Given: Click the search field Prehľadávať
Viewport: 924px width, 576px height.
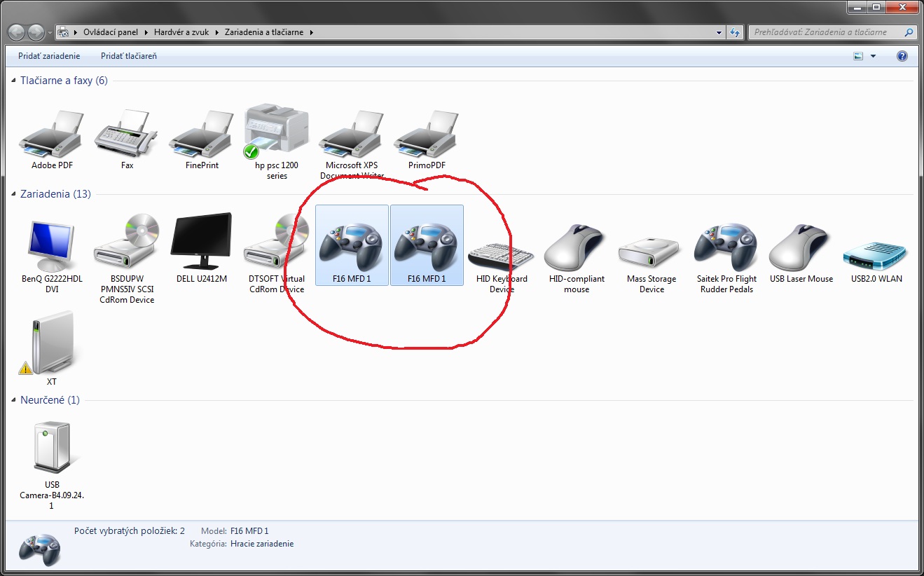Looking at the screenshot, I should 827,32.
